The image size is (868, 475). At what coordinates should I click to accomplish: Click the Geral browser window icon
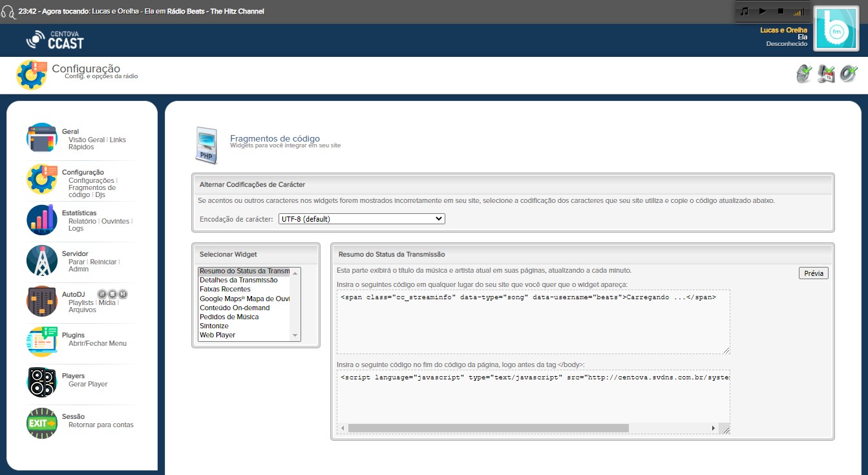[42, 138]
